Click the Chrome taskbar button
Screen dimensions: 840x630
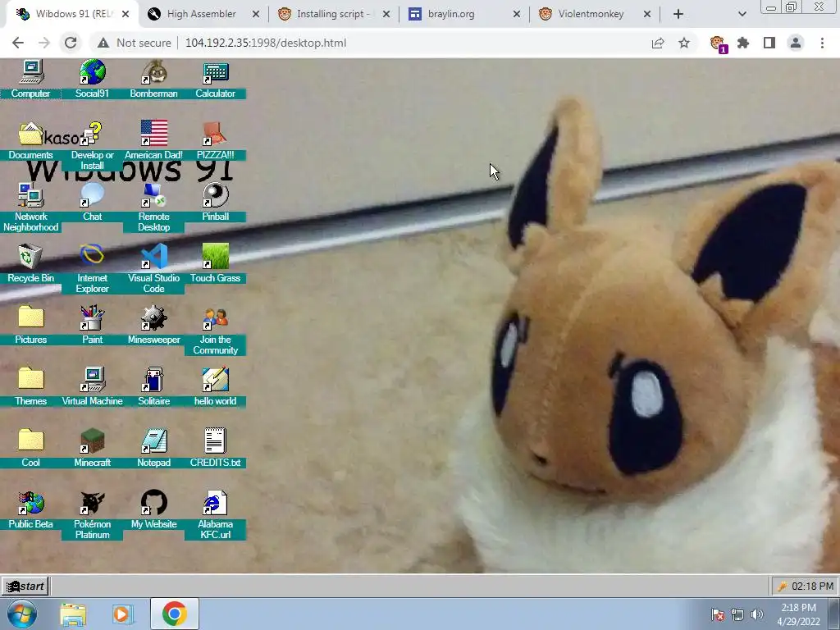point(175,614)
